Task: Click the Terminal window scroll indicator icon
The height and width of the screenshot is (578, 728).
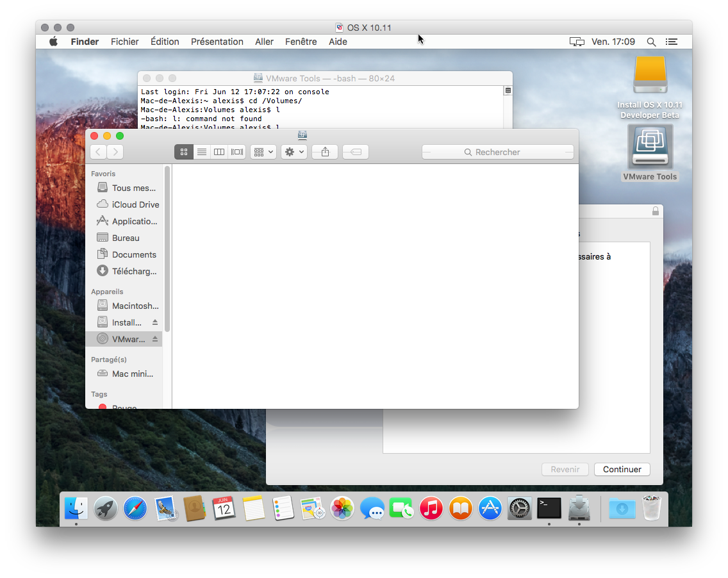Action: (508, 90)
